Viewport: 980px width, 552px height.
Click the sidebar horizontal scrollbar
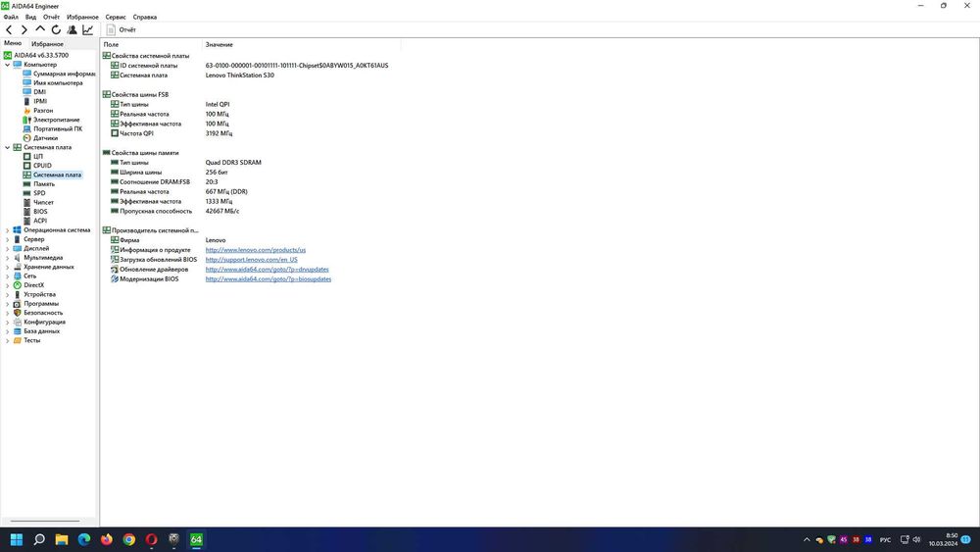pos(45,521)
